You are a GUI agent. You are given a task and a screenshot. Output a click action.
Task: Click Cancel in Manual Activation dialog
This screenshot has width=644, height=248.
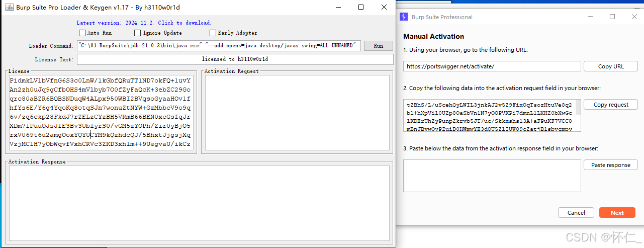coord(576,213)
